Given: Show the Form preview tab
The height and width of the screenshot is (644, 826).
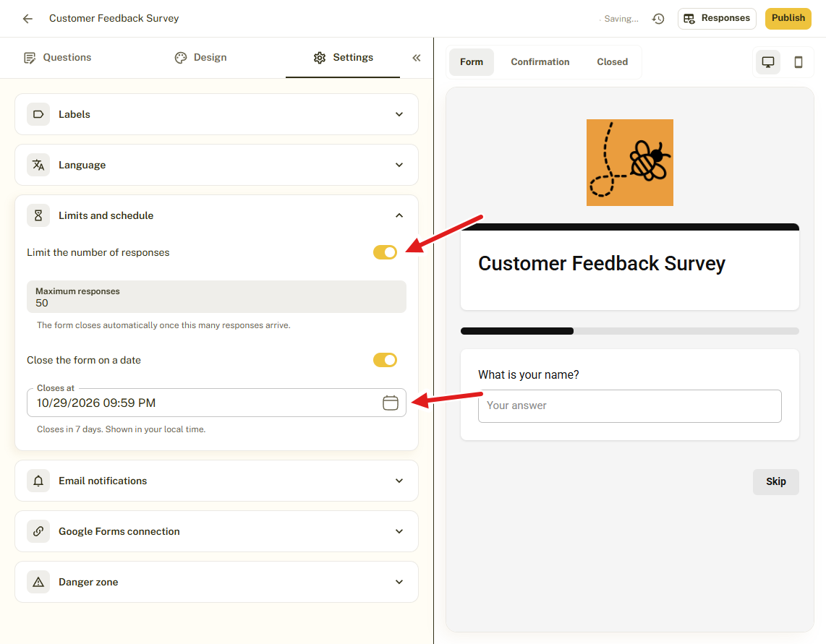Looking at the screenshot, I should (x=472, y=62).
